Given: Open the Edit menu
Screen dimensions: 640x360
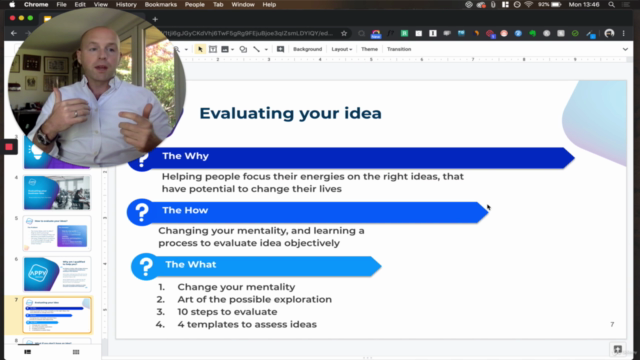Looking at the screenshot, I should pos(80,4).
